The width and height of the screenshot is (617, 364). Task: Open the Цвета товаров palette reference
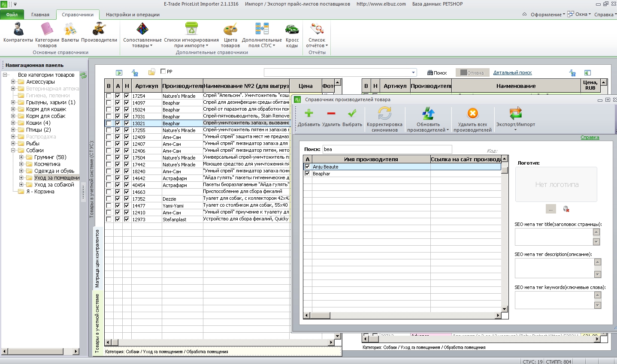pyautogui.click(x=230, y=35)
